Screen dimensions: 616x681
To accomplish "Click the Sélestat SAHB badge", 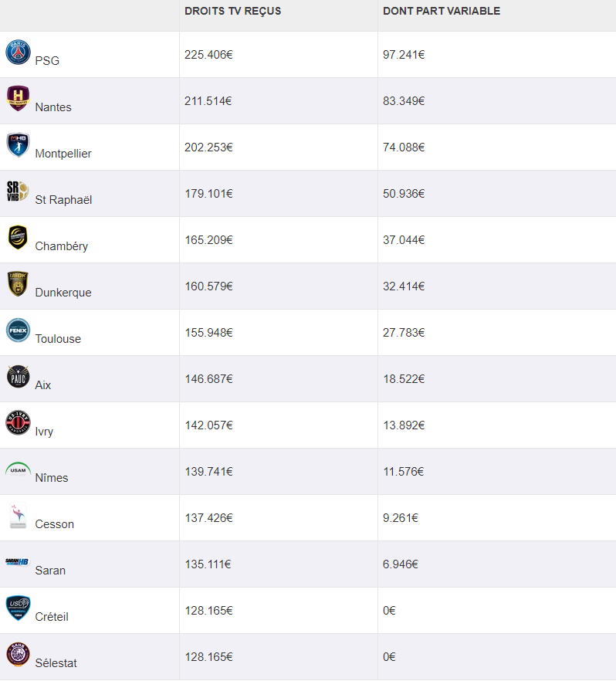I will pyautogui.click(x=18, y=655).
